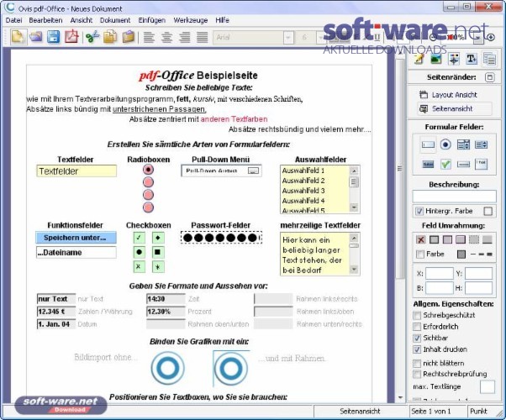The width and height of the screenshot is (506, 420).
Task: Select the pencil edit tool in side panel
Action: click(x=419, y=59)
